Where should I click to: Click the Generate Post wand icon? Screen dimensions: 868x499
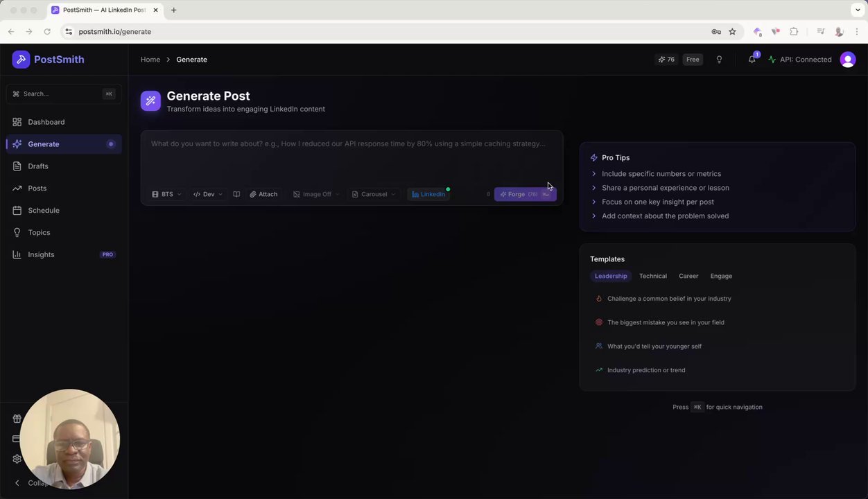(x=150, y=101)
